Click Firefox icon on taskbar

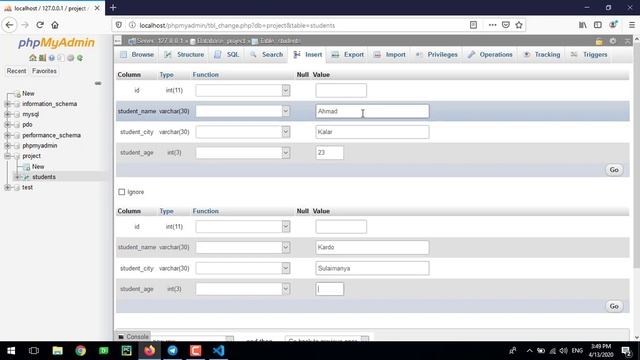(x=149, y=351)
